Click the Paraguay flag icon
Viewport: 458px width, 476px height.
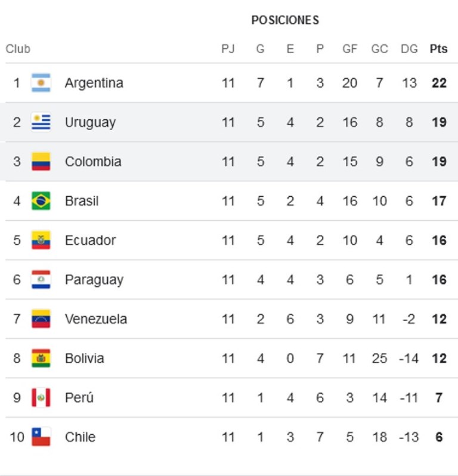pos(41,280)
